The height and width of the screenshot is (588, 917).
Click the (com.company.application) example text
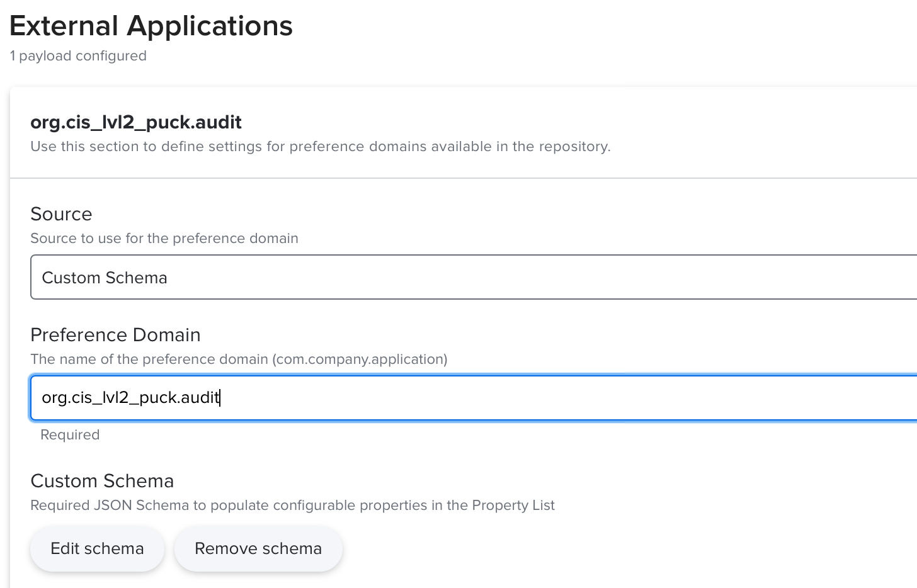360,359
